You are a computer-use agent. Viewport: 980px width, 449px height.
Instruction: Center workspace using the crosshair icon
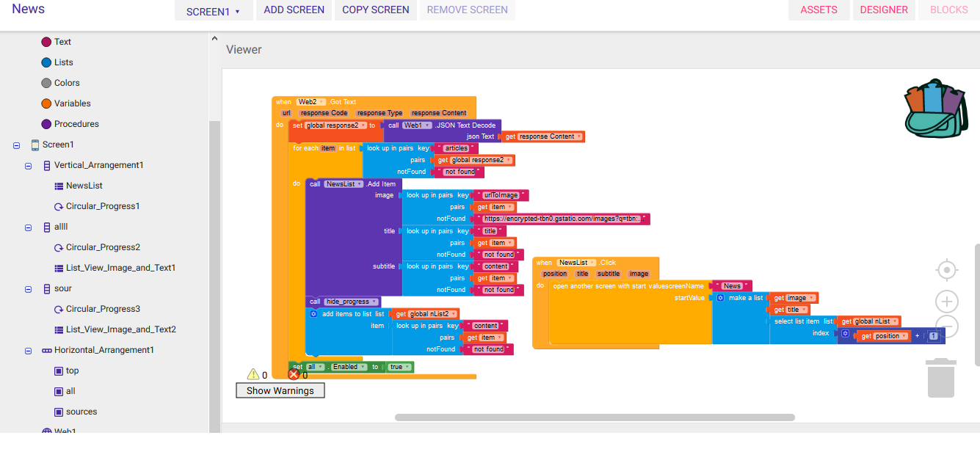(946, 271)
